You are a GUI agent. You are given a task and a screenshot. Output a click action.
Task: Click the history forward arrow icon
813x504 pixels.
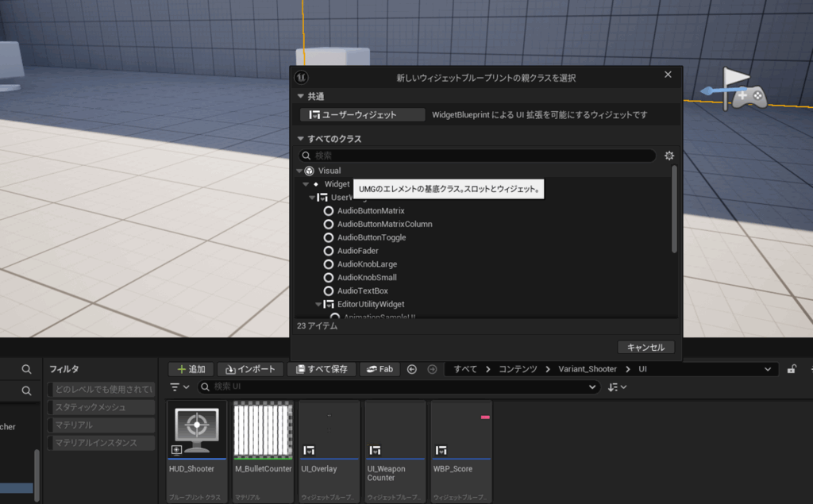pyautogui.click(x=432, y=369)
